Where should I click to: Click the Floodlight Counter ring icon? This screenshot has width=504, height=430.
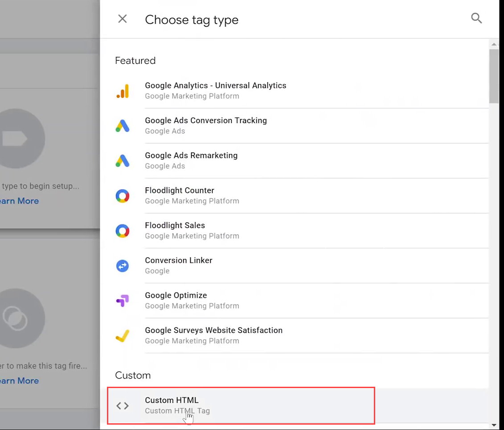coord(123,196)
